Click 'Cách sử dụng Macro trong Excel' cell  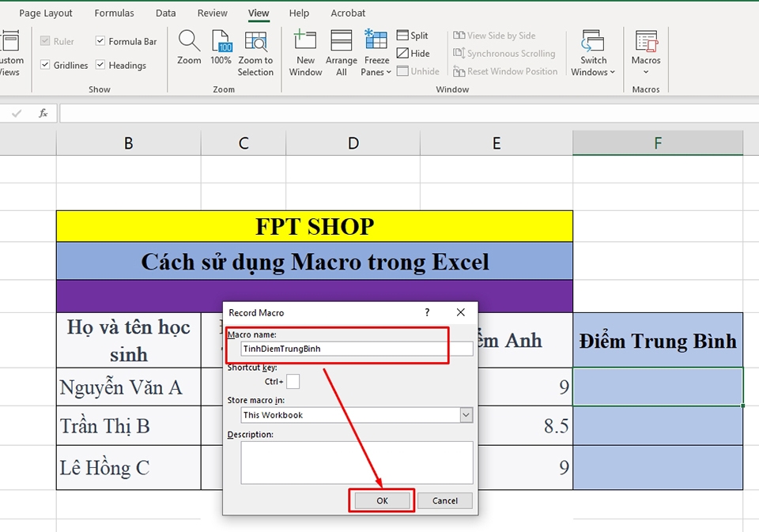[x=315, y=262]
